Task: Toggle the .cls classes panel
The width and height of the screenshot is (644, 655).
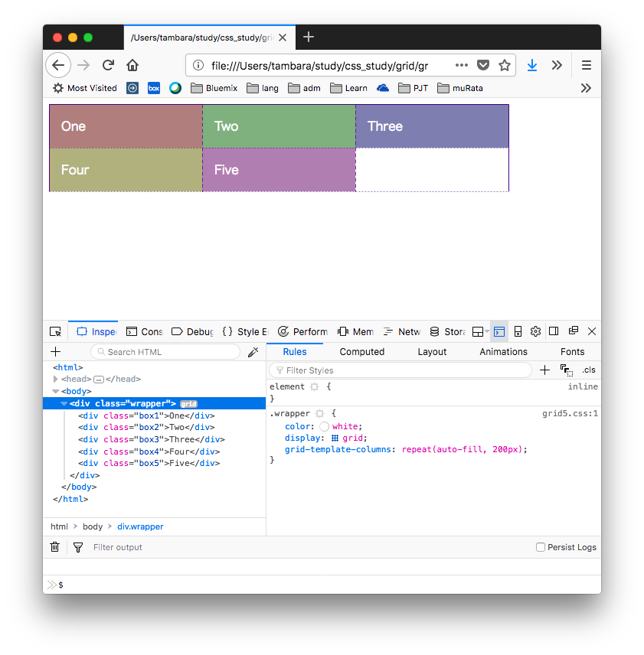Action: point(589,370)
